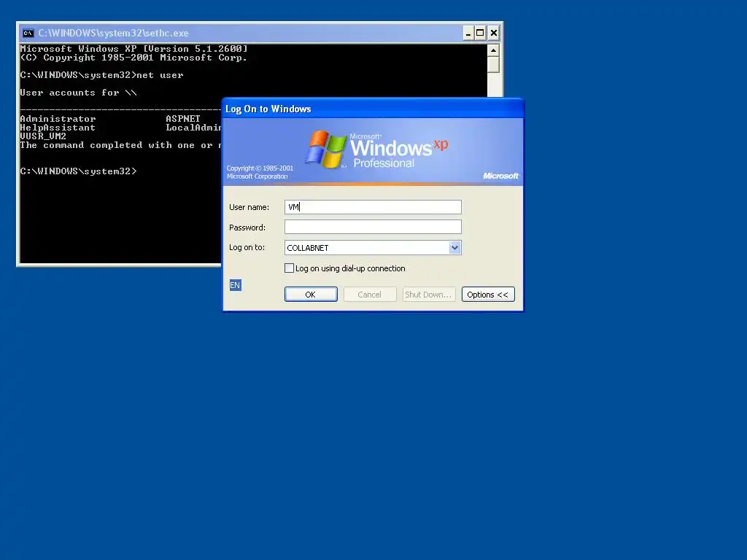The height and width of the screenshot is (560, 747).
Task: Enable Log on using dial-up connection
Action: point(289,268)
